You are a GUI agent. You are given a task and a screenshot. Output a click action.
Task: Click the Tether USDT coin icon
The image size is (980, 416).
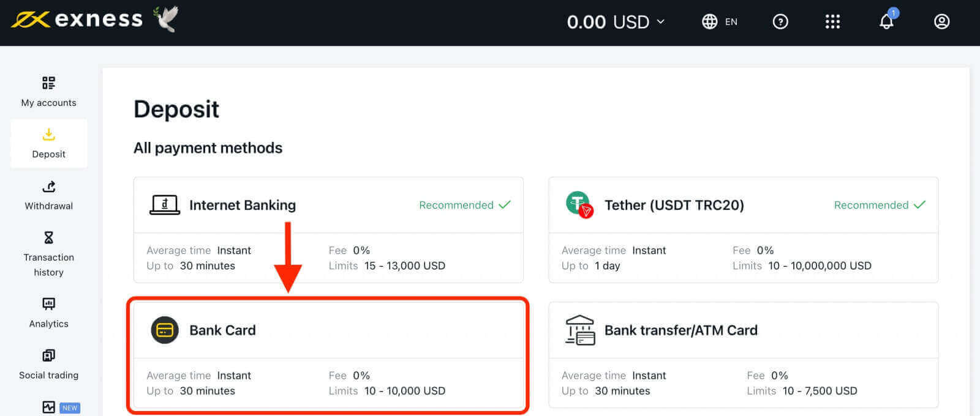pyautogui.click(x=579, y=205)
